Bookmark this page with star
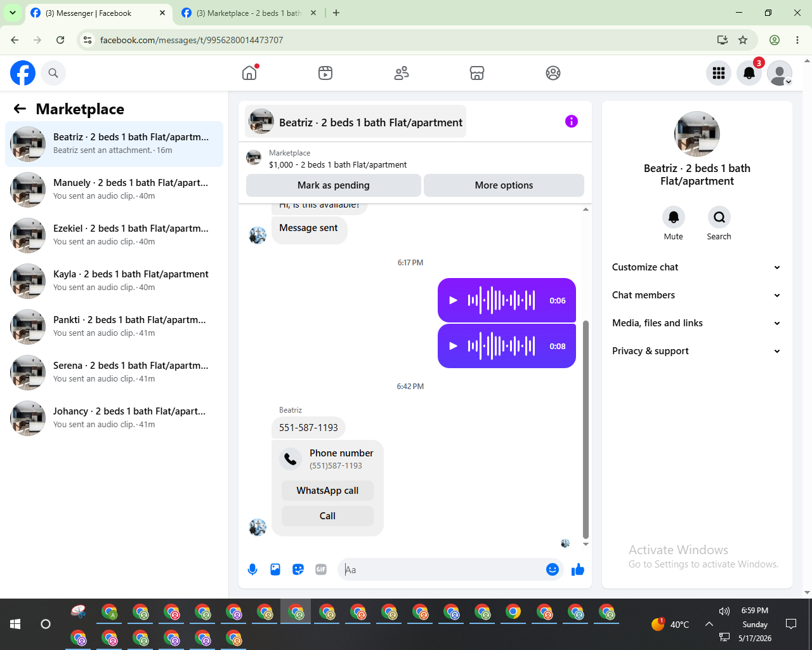 (743, 40)
